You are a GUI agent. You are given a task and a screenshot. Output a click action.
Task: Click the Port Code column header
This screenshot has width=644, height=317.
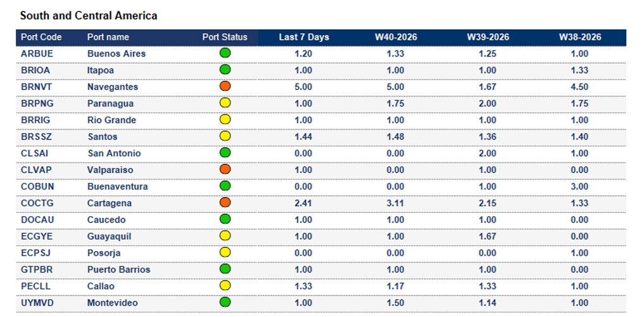coord(42,37)
